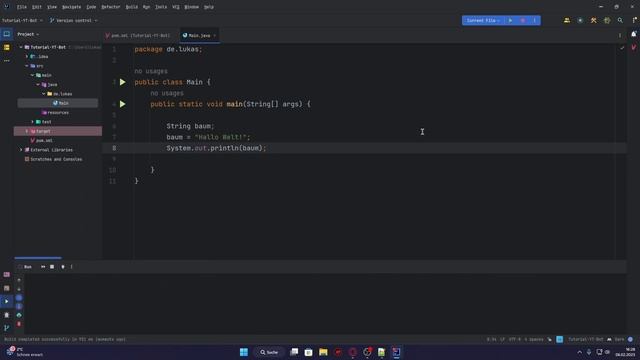The image size is (640, 360).
Task: Open the Edit menu
Action: (x=37, y=7)
